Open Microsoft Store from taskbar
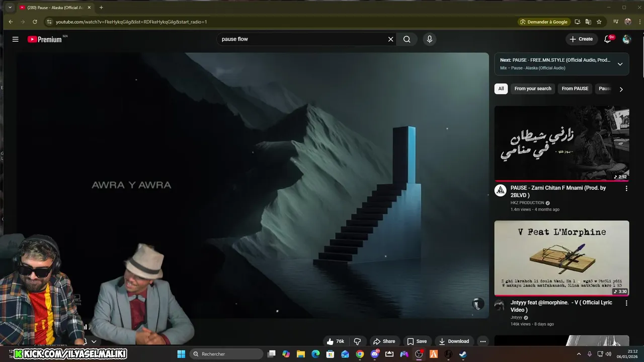 click(x=330, y=354)
